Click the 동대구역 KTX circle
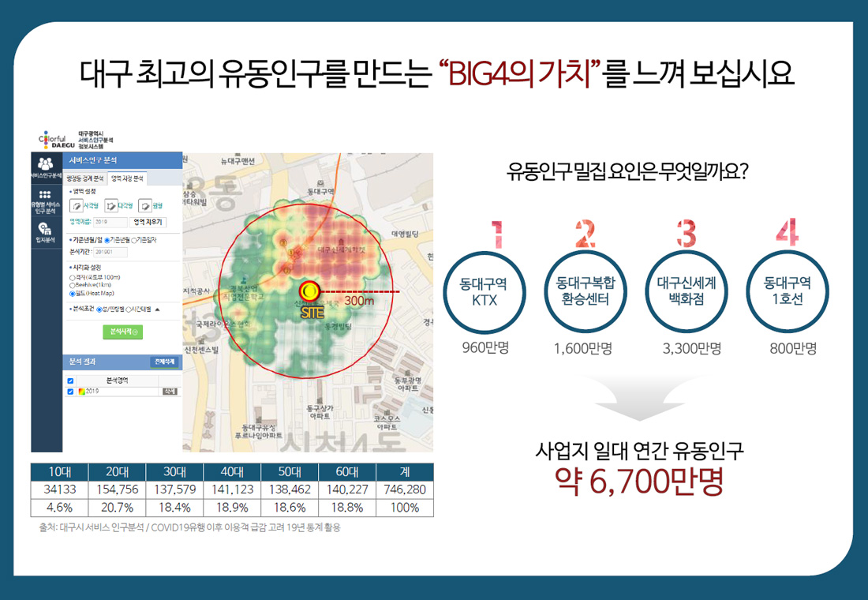This screenshot has width=868, height=600. (x=485, y=292)
